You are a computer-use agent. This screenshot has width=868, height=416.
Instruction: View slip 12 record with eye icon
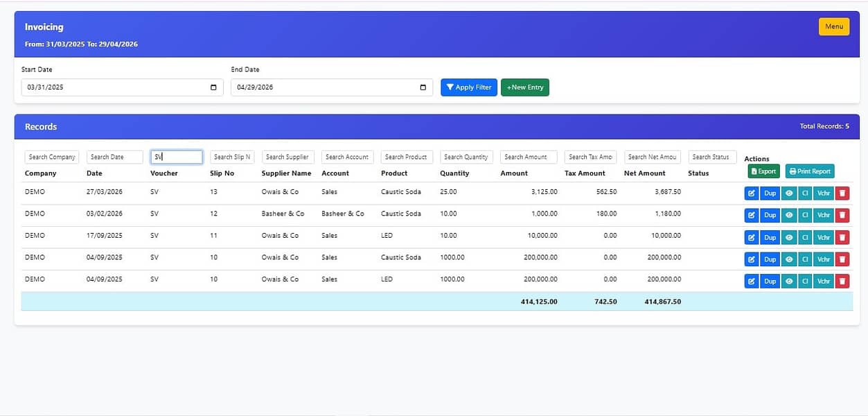click(789, 216)
